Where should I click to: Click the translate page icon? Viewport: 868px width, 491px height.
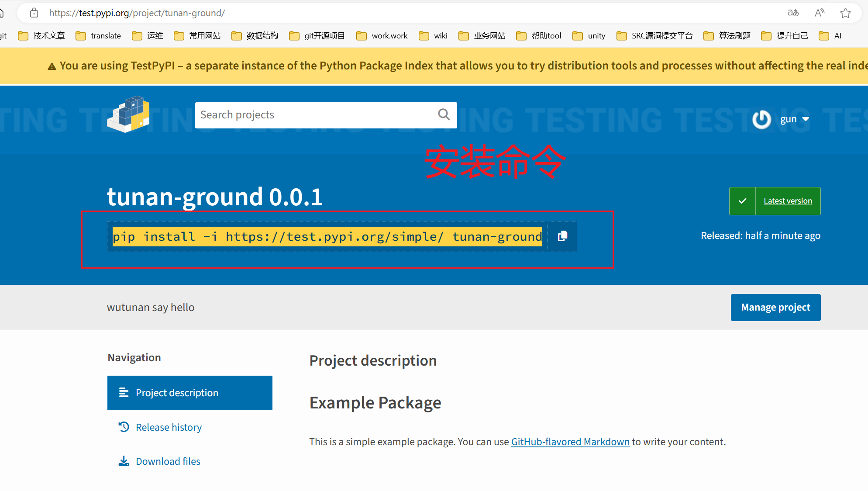793,13
